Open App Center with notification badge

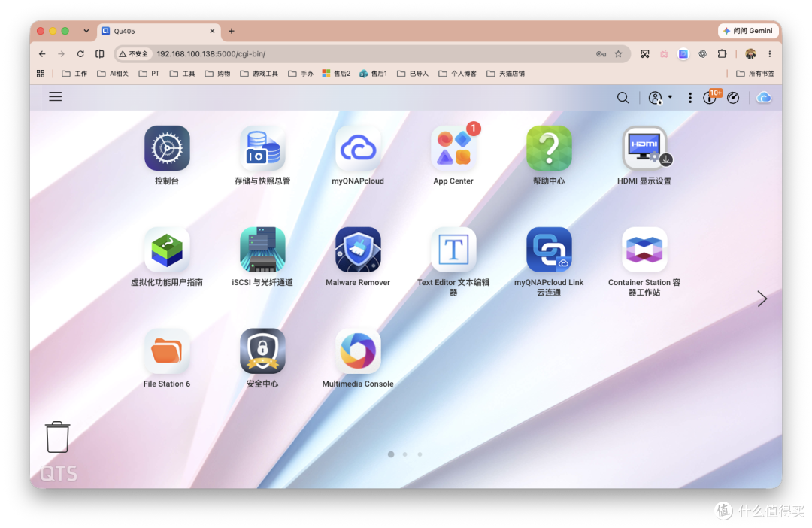click(453, 148)
